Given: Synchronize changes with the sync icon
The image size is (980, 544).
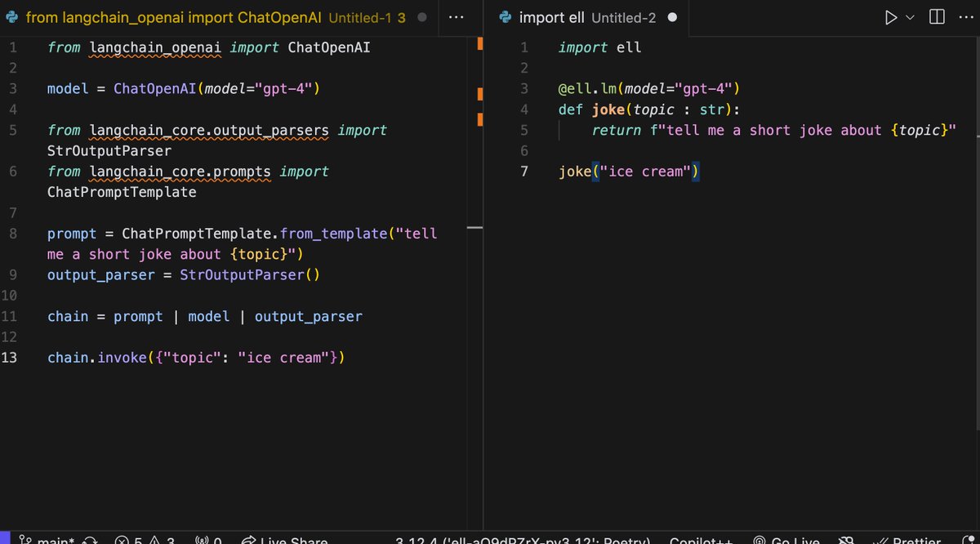Looking at the screenshot, I should [91, 540].
